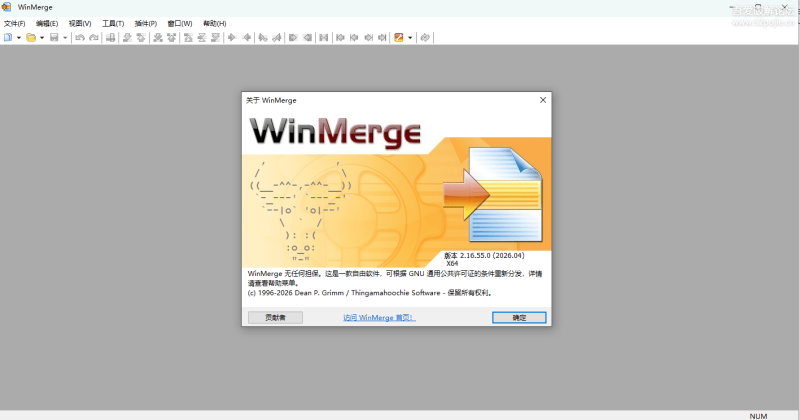The image size is (800, 420).
Task: Click the Undo toolbar icon
Action: click(80, 37)
